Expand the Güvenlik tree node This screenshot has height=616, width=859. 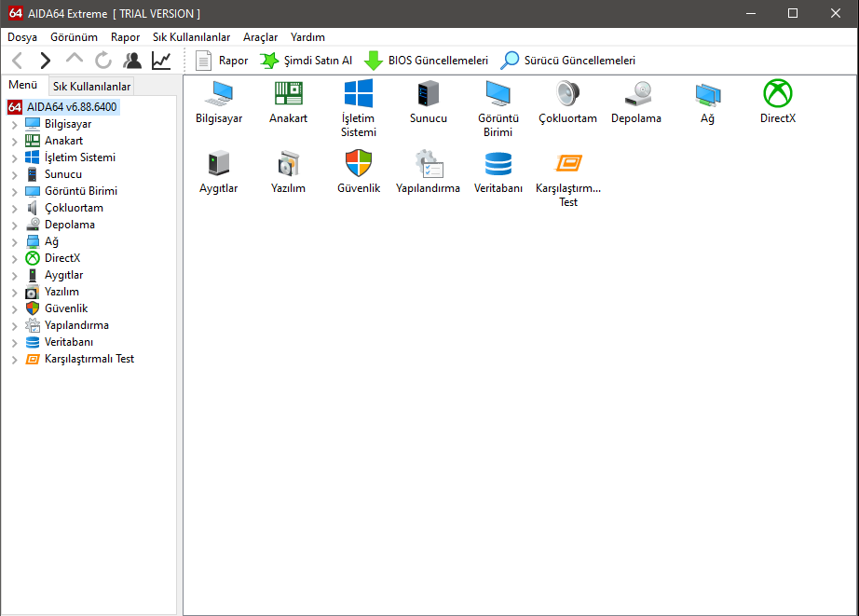14,309
